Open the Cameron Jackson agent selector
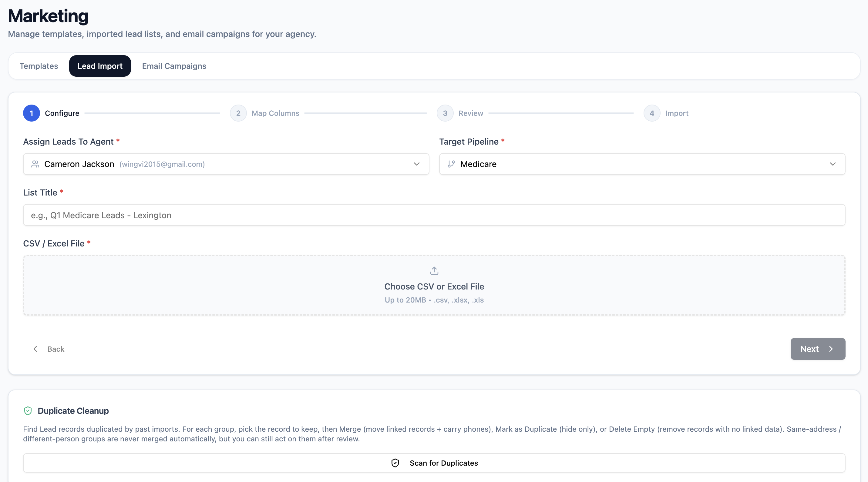Viewport: 868px width, 482px height. [226, 164]
